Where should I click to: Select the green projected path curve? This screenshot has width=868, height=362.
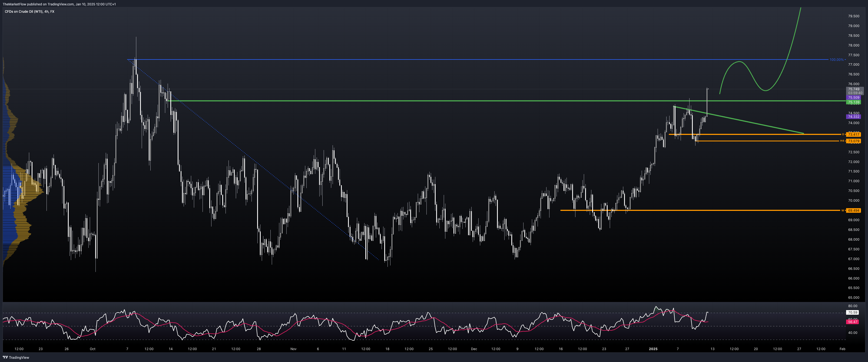(x=765, y=90)
